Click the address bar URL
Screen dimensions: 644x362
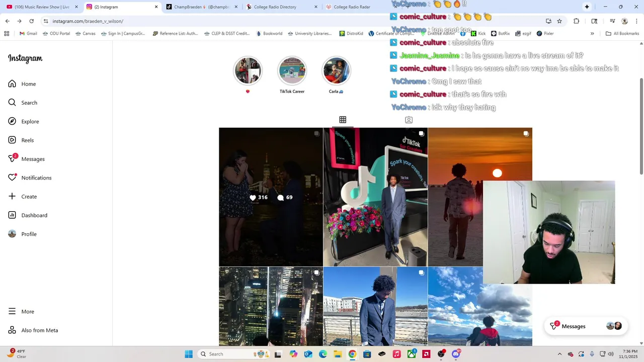88,21
